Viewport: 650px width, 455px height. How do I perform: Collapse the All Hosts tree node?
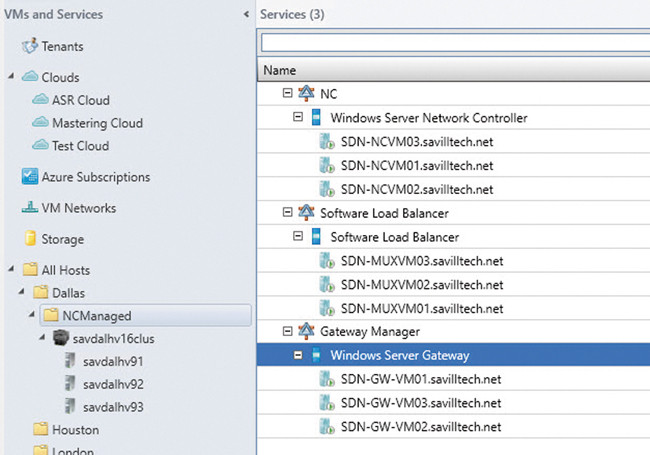[x=11, y=270]
